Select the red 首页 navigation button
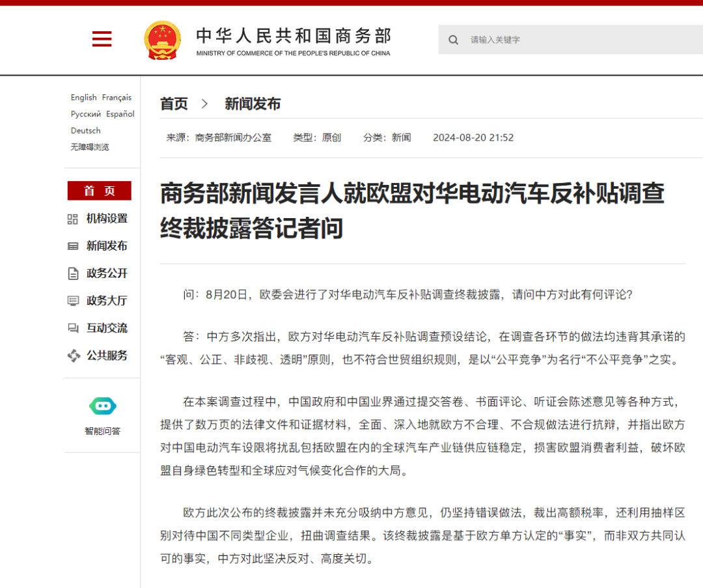 [x=98, y=191]
